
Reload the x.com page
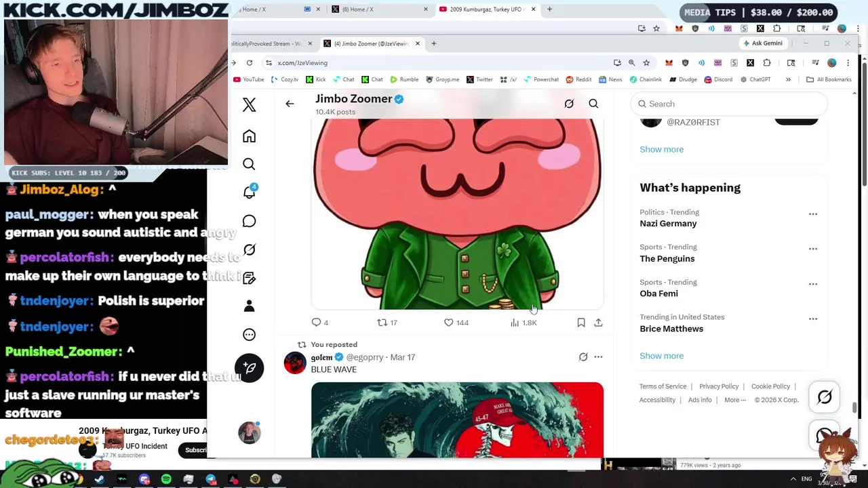(x=250, y=63)
